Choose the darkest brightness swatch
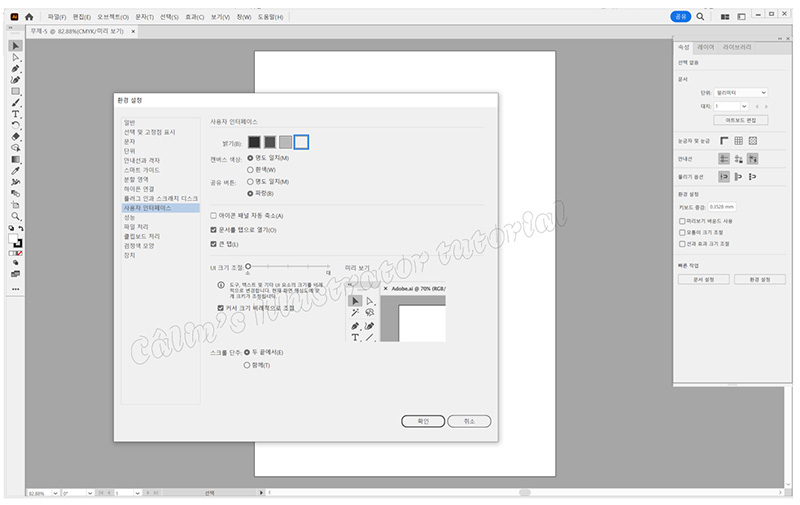This screenshot has height=505, width=800. (x=254, y=142)
